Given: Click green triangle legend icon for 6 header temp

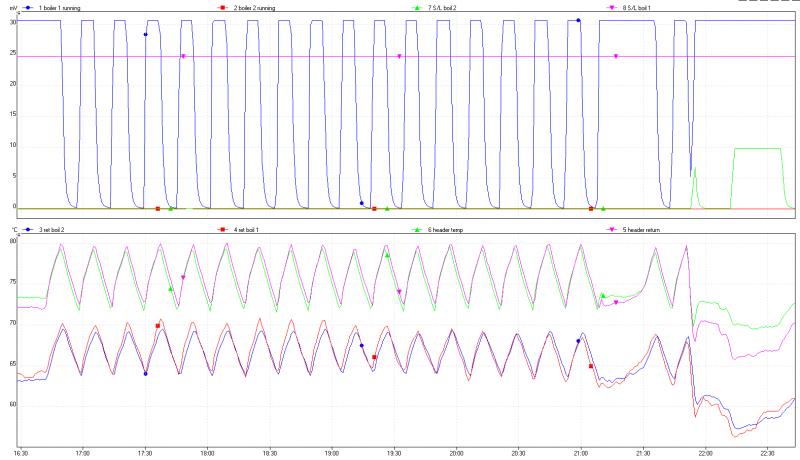Looking at the screenshot, I should tap(417, 229).
